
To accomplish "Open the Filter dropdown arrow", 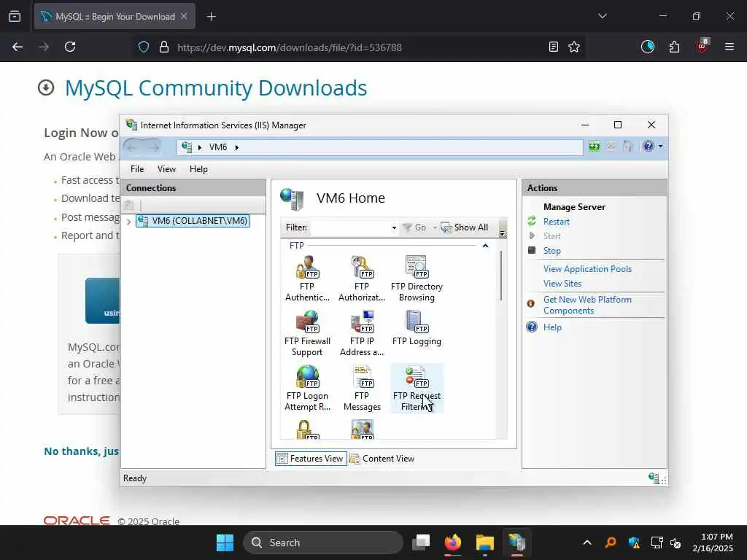I will 394,227.
